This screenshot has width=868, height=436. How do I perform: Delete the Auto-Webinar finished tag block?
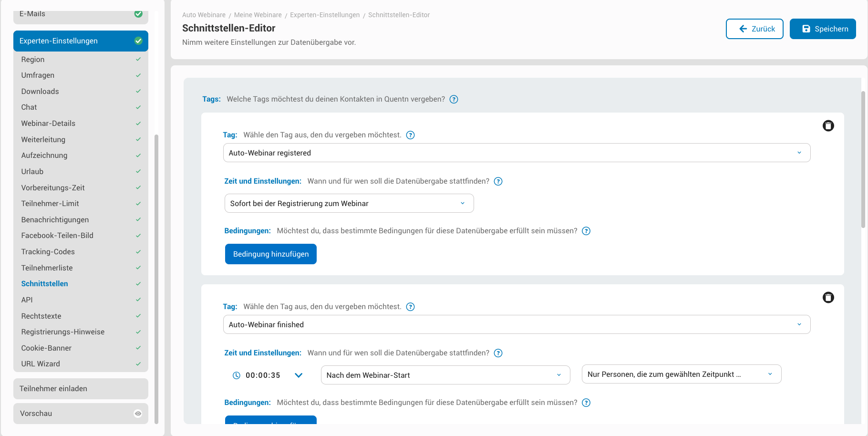(x=828, y=298)
